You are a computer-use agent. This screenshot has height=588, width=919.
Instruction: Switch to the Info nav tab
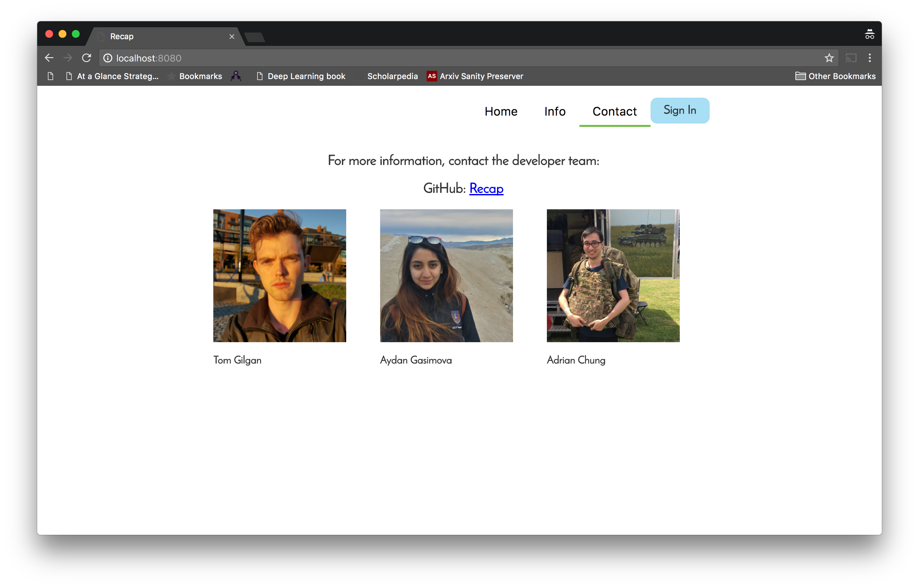tap(555, 112)
